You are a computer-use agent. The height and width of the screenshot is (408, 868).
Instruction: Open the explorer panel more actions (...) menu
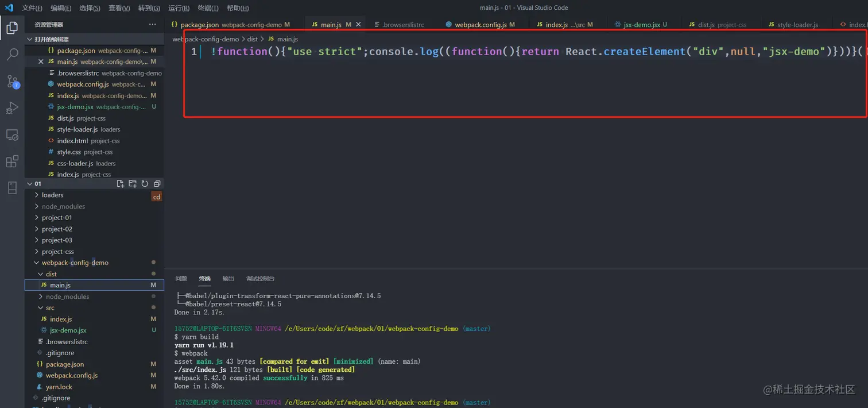[152, 25]
